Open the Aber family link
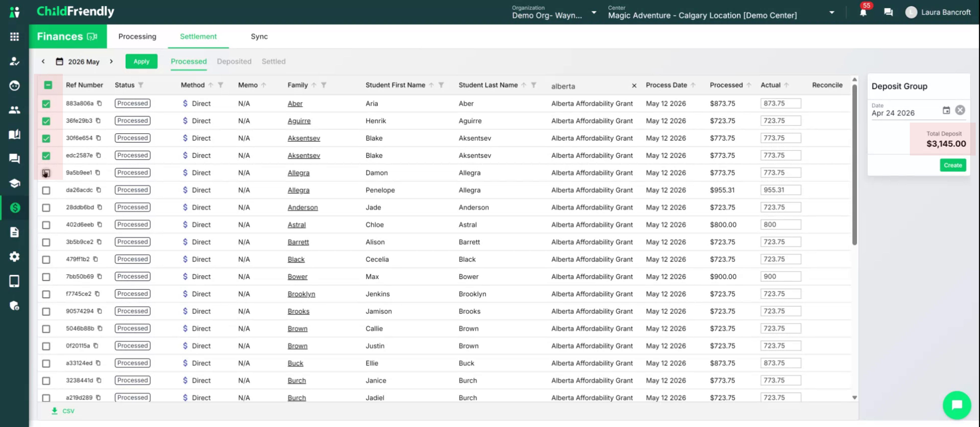 point(295,103)
